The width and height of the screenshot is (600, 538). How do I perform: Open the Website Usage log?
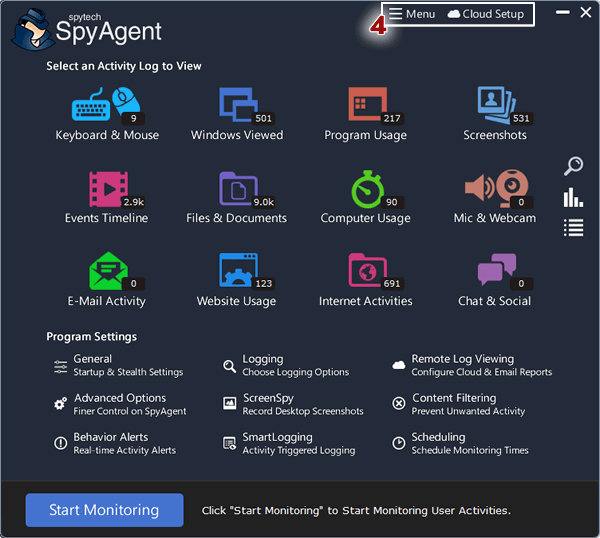pos(237,273)
